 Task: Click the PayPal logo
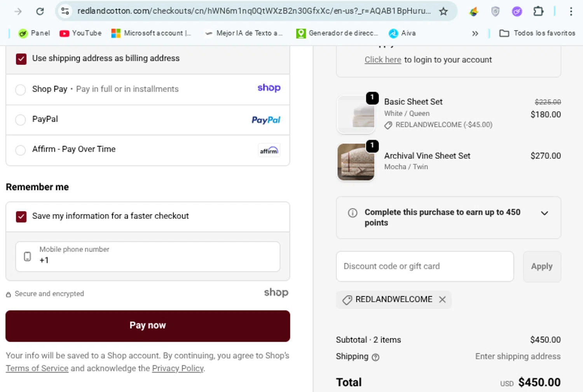pos(266,120)
